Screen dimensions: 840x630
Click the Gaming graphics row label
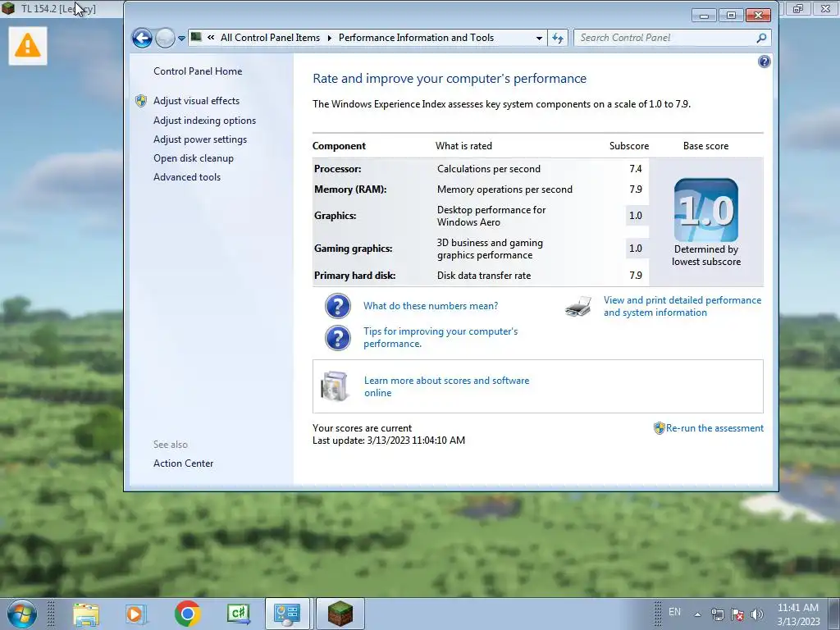click(x=353, y=249)
